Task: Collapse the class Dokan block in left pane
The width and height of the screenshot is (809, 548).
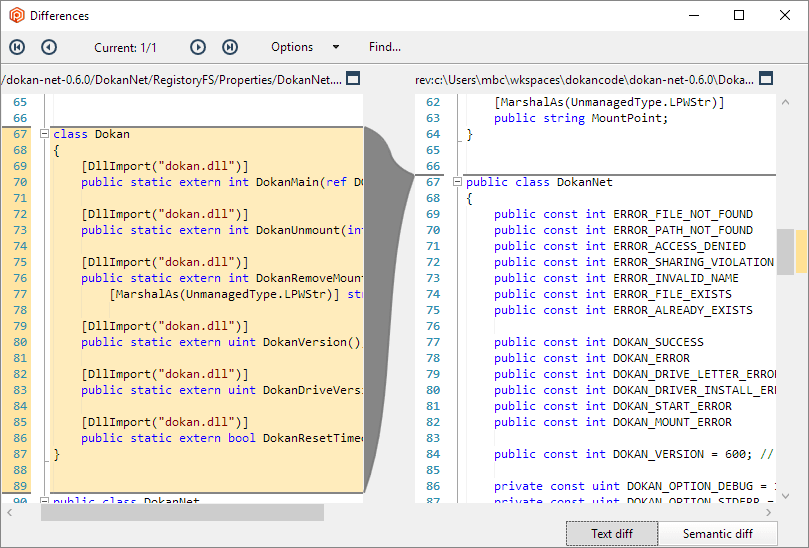Action: pos(44,134)
